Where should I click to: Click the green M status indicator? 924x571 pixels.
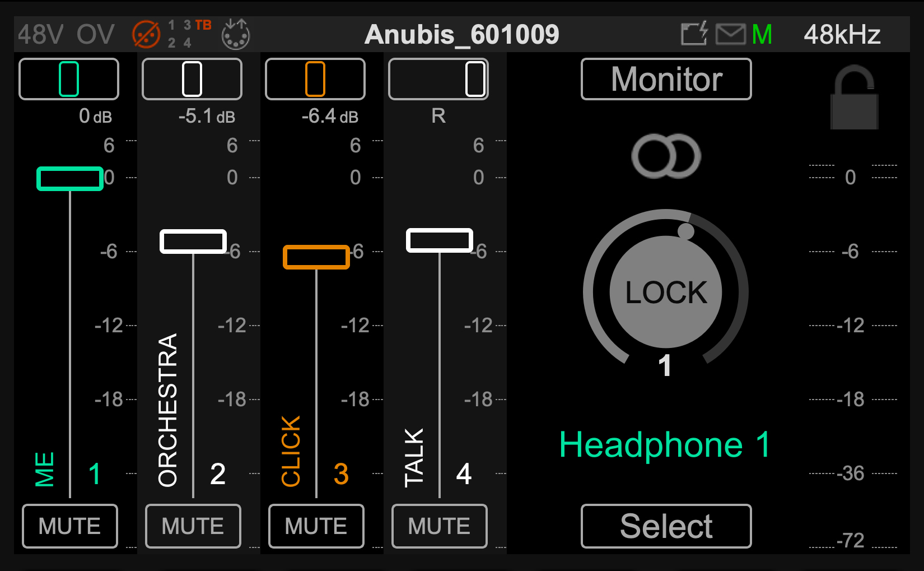762,35
